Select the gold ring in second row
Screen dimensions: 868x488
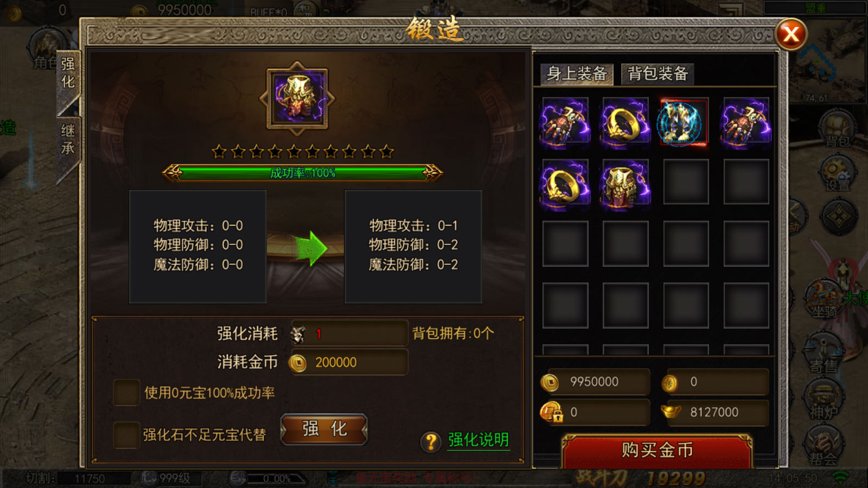[x=565, y=183]
